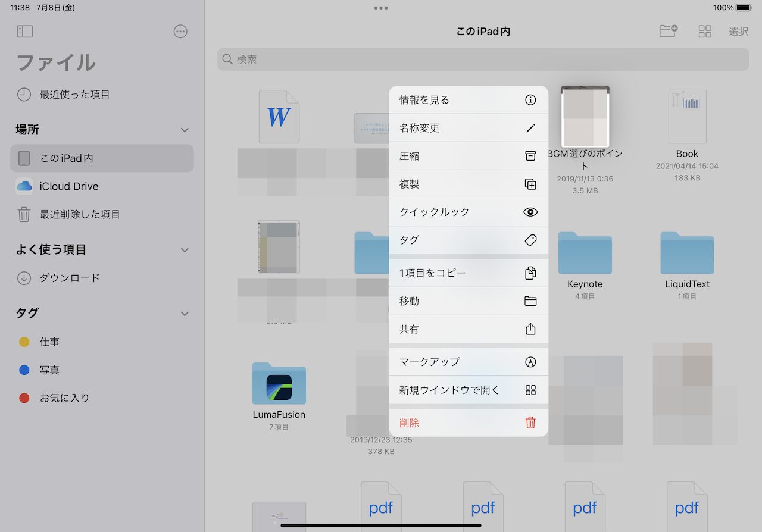Choose 削除 menu entry
This screenshot has width=762, height=532.
pos(469,423)
